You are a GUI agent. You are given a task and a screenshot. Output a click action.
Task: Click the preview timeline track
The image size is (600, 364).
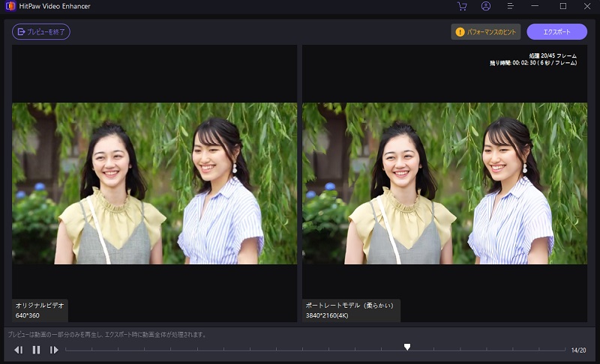(x=315, y=349)
